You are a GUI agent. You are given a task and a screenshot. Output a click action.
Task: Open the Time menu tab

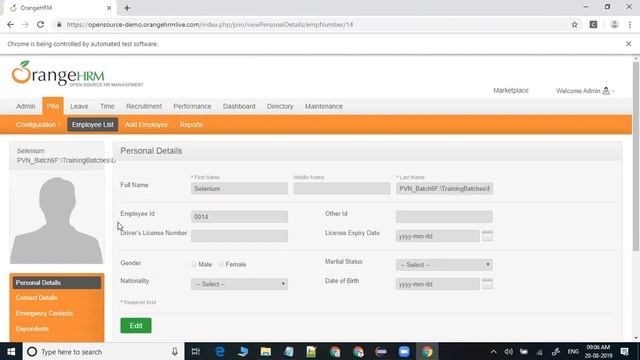[x=107, y=106]
